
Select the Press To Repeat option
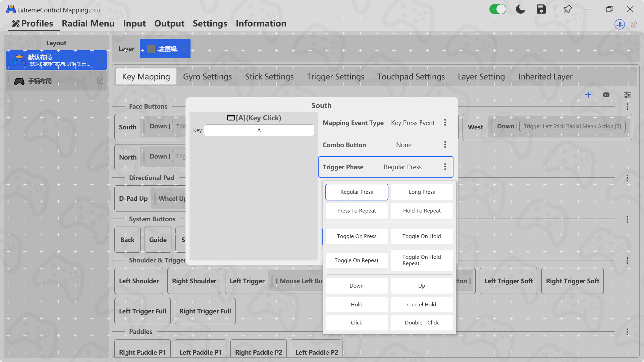pyautogui.click(x=357, y=210)
